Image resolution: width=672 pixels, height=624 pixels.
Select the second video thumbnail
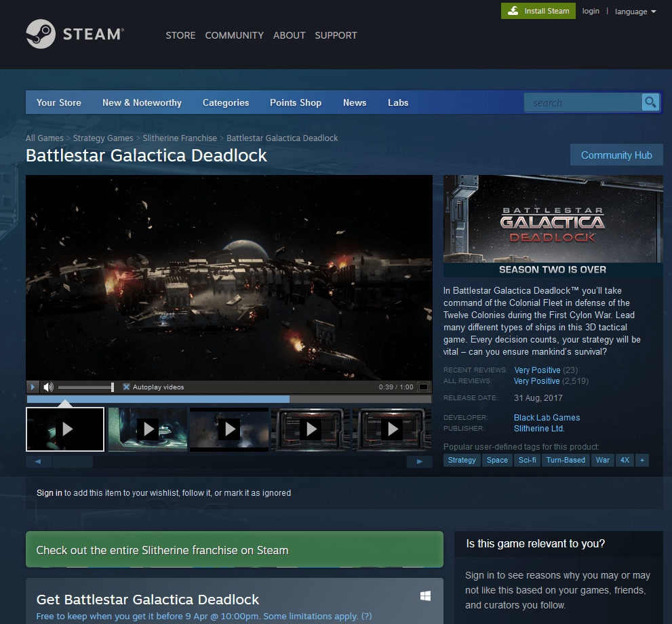(x=148, y=429)
